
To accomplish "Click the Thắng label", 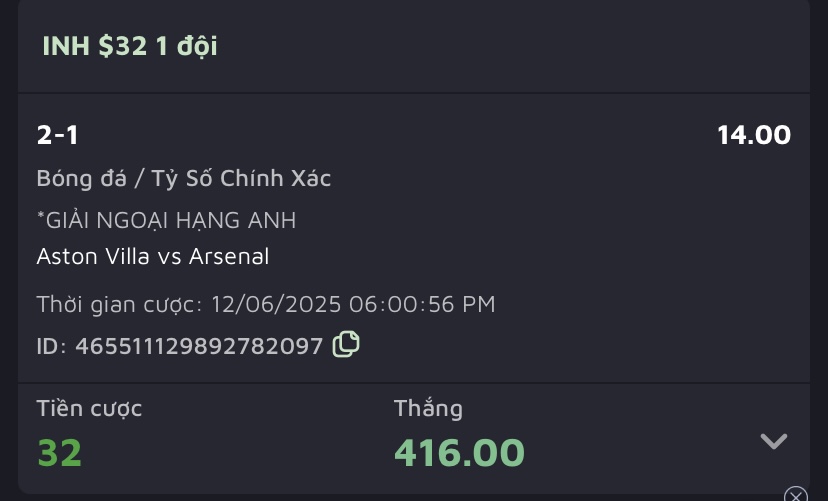I will tap(428, 408).
